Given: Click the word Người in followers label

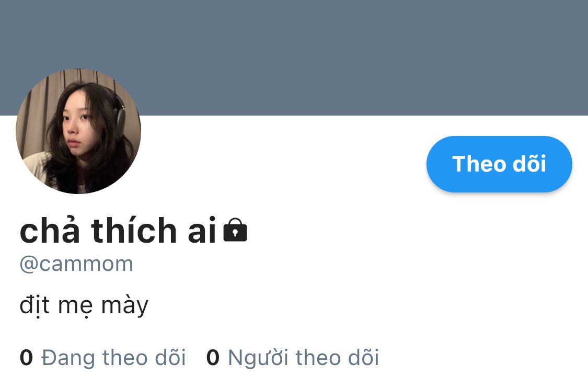Looking at the screenshot, I should [258, 358].
